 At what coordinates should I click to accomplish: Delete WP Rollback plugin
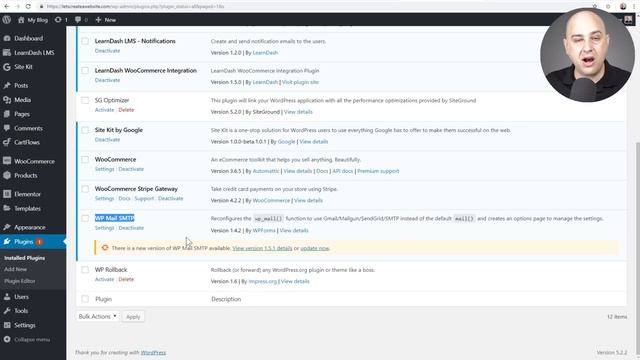(126, 279)
